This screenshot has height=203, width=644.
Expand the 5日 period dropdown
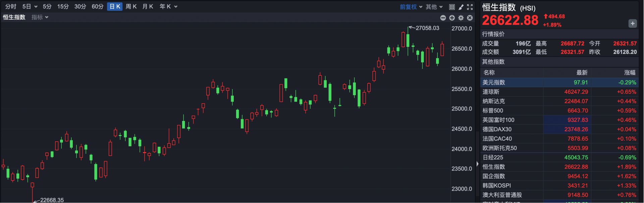(x=30, y=6)
